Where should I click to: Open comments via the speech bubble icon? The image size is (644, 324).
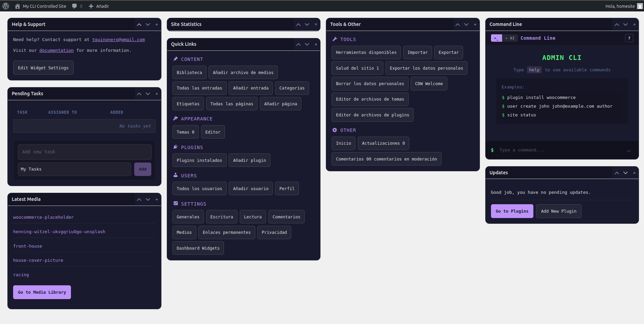[75, 6]
